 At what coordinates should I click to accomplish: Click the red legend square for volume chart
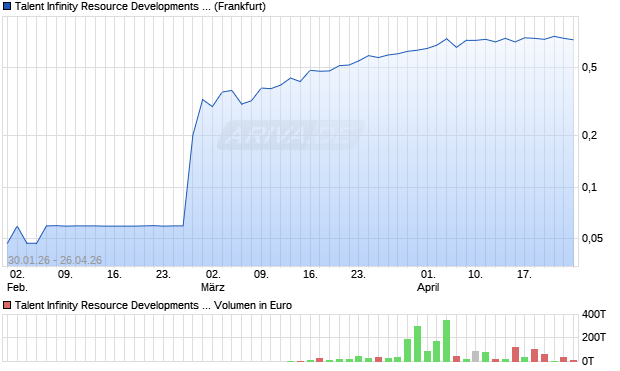7,305
